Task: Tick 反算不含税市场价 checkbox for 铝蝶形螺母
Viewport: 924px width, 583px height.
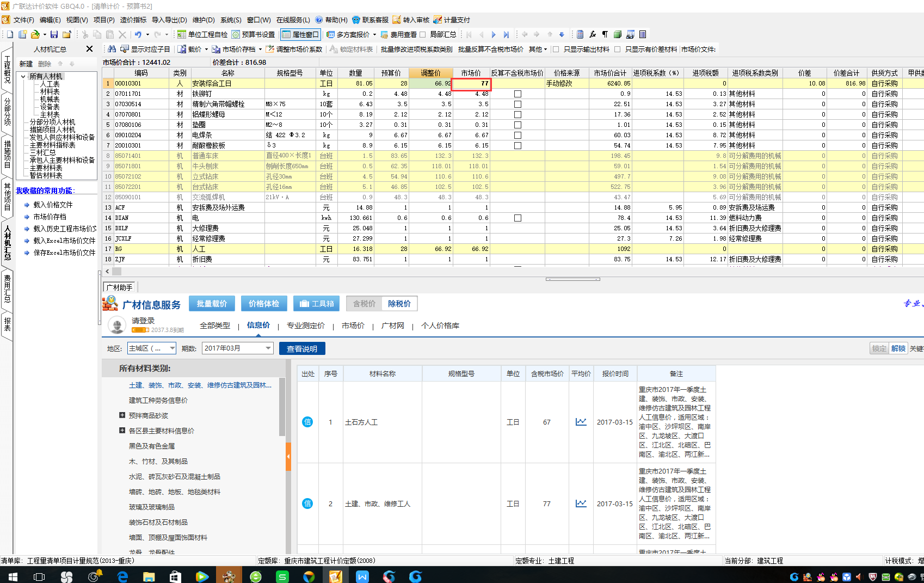Action: point(518,114)
